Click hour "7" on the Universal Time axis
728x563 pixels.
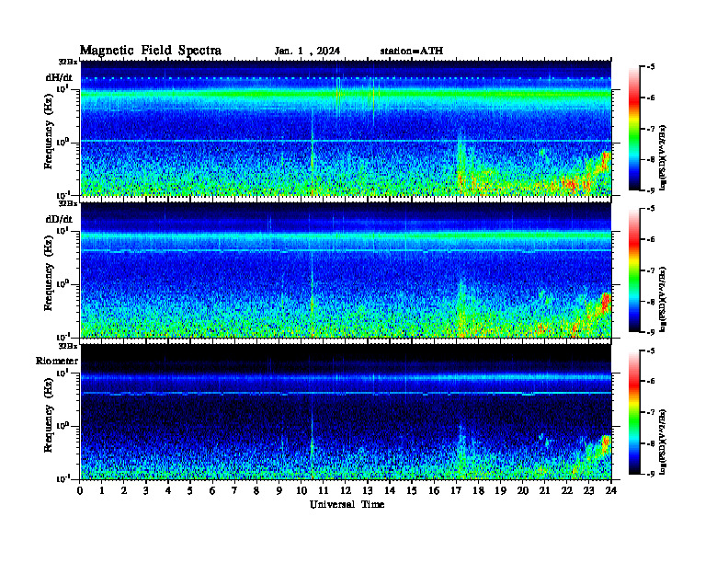point(234,490)
